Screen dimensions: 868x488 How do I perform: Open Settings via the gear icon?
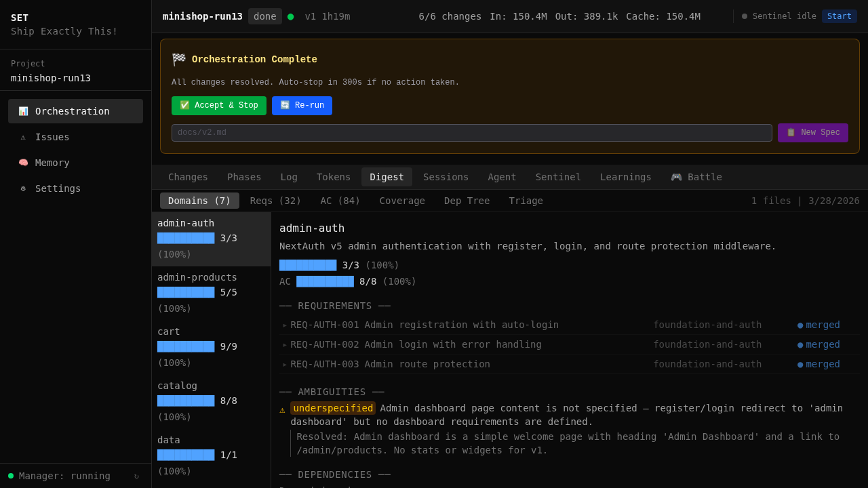pos(22,188)
